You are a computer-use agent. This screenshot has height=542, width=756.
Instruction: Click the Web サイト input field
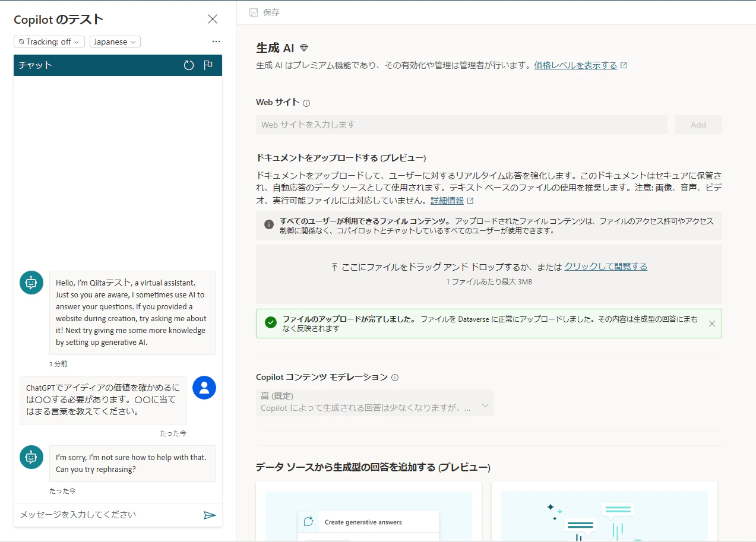point(461,125)
